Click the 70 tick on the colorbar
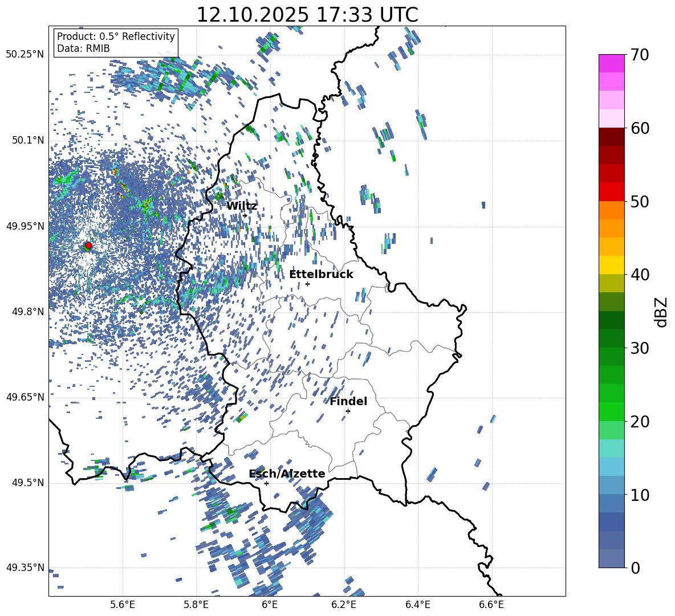The height and width of the screenshot is (616, 675). (x=639, y=55)
